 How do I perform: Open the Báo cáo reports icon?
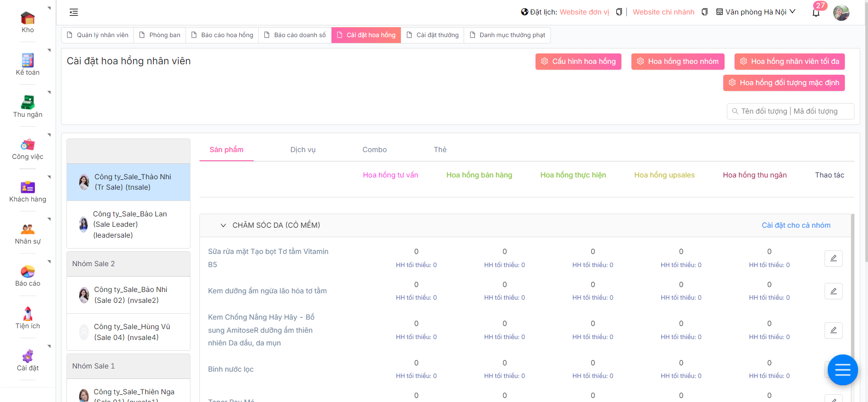coord(28,272)
